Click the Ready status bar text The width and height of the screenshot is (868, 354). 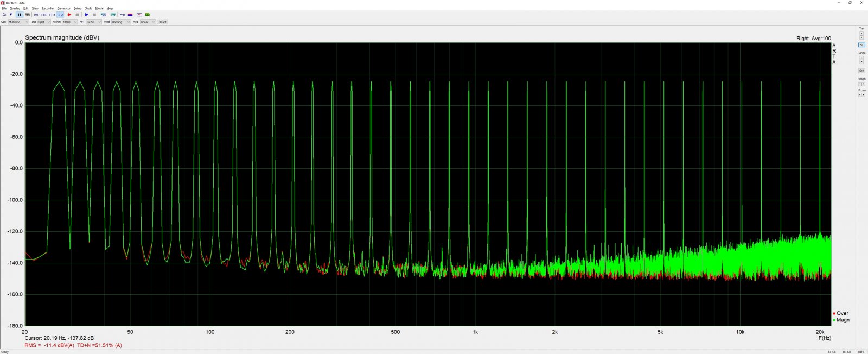pos(4,352)
